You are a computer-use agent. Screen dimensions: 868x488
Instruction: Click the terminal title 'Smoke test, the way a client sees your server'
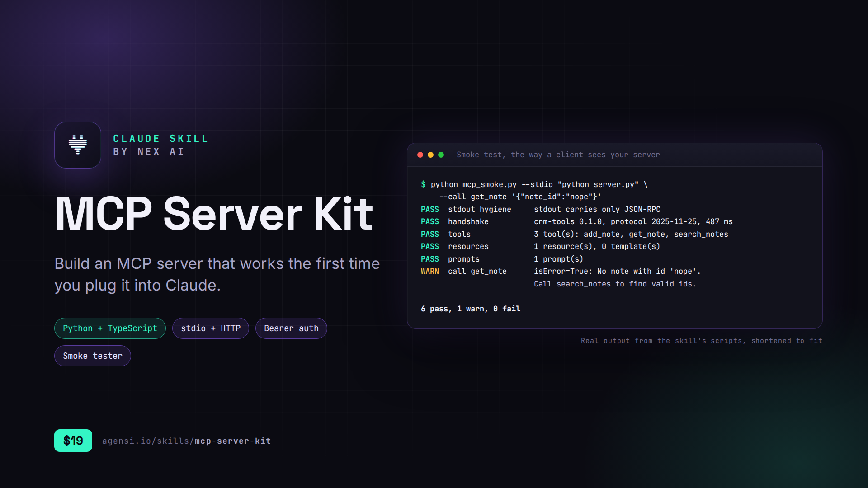tap(558, 155)
